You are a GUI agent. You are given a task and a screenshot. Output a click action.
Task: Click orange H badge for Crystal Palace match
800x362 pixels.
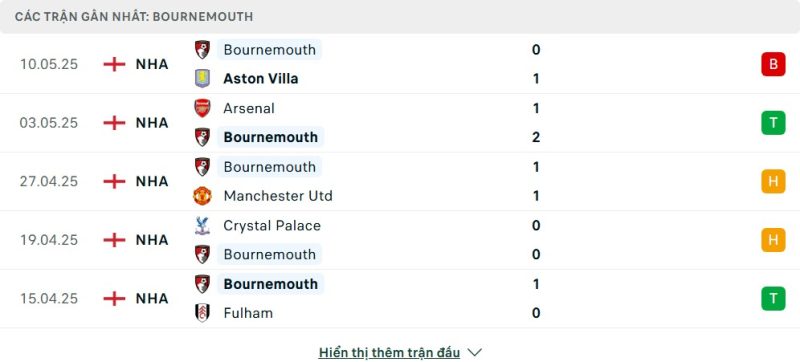tap(773, 240)
